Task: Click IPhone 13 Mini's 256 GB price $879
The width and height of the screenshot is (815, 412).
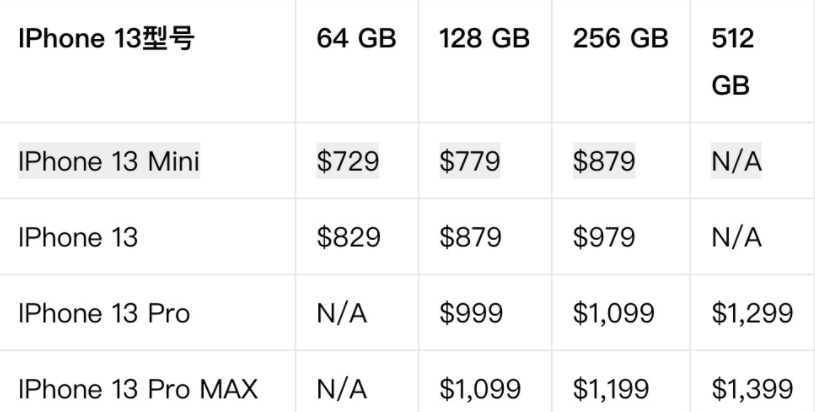Action: point(604,161)
